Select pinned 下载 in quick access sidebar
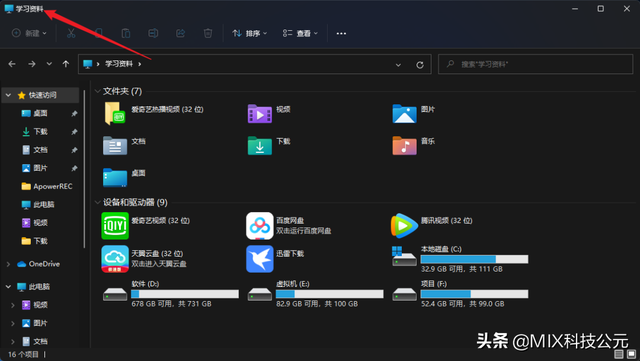This screenshot has height=361, width=640. point(40,131)
